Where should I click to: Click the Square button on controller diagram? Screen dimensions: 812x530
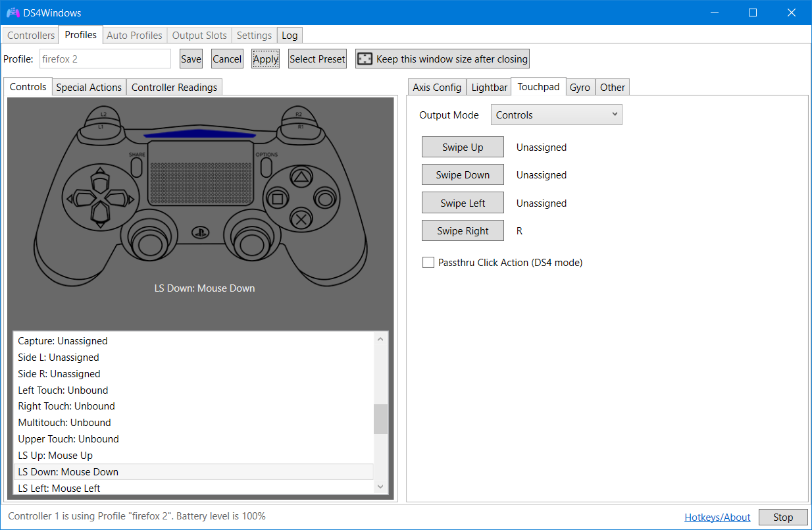click(x=277, y=198)
